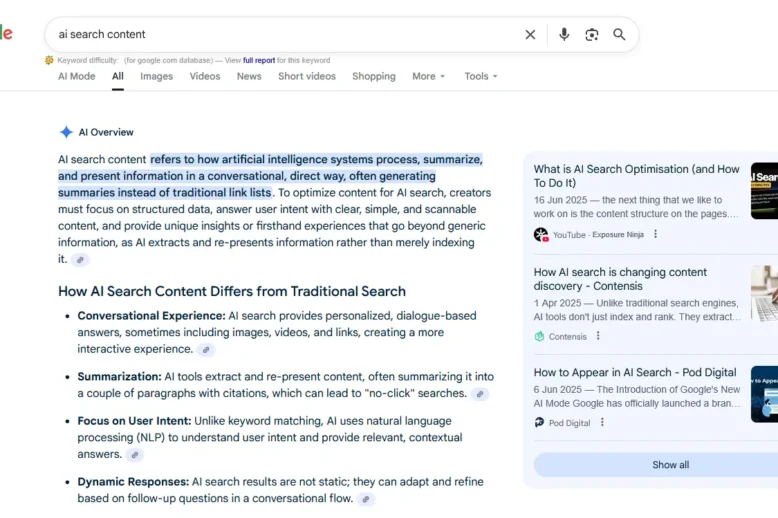Click three-dot menu beside Contensis source
Screen dimensions: 778x518
point(598,336)
